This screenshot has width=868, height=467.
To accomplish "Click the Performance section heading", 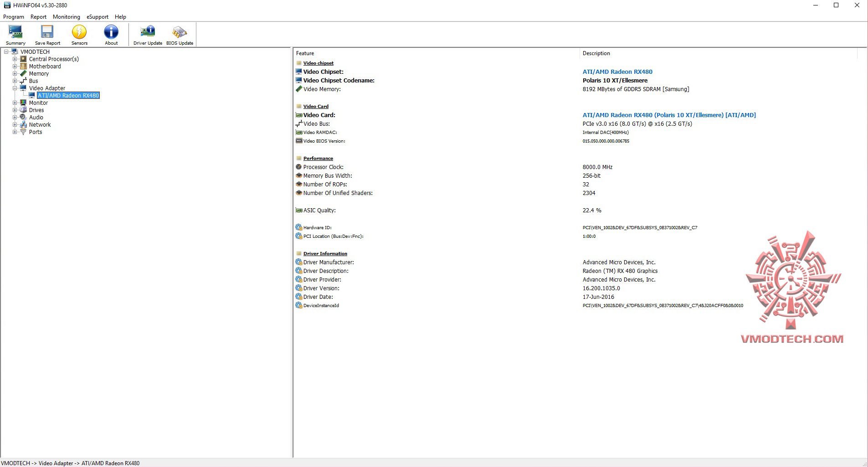I will [318, 159].
